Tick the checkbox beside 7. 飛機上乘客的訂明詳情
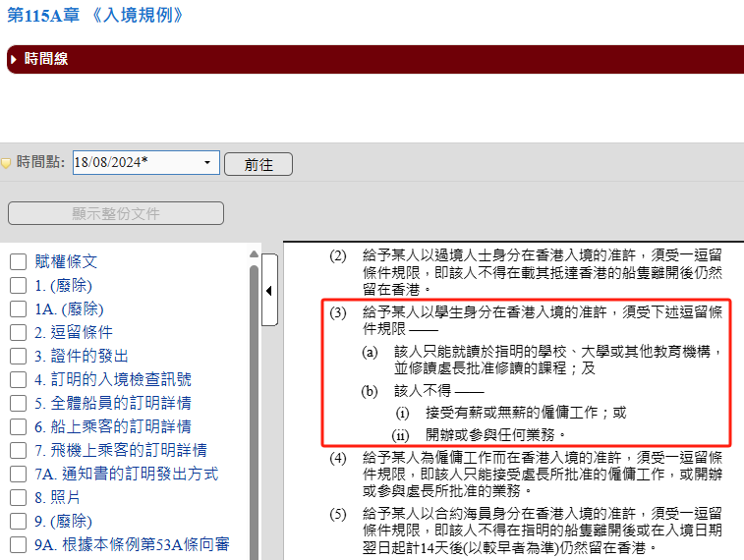 pyautogui.click(x=18, y=450)
